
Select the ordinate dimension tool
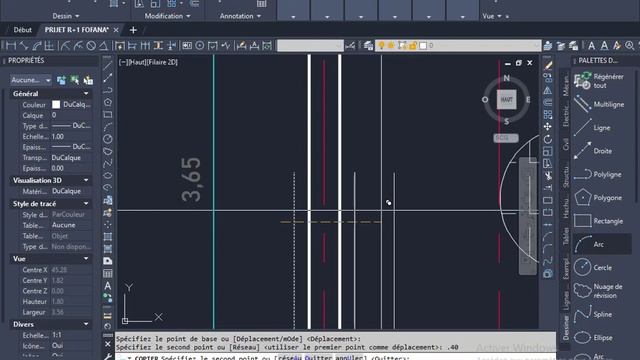tap(49, 46)
